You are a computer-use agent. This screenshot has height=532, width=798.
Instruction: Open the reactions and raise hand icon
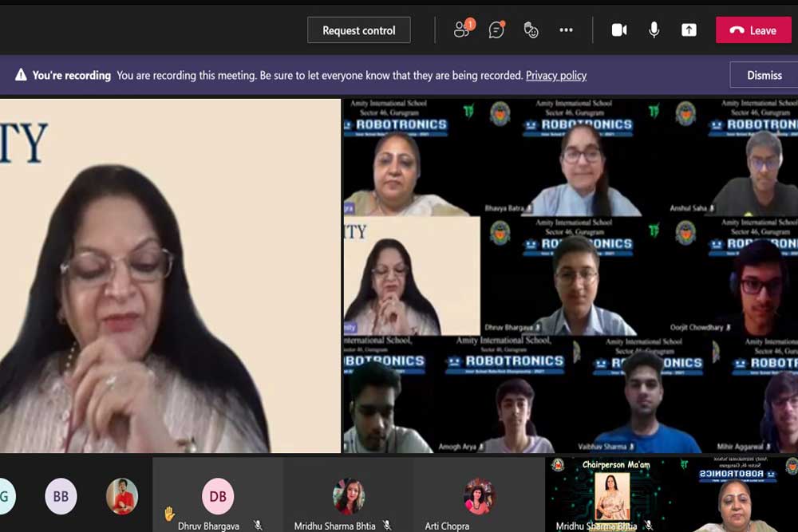click(x=531, y=30)
